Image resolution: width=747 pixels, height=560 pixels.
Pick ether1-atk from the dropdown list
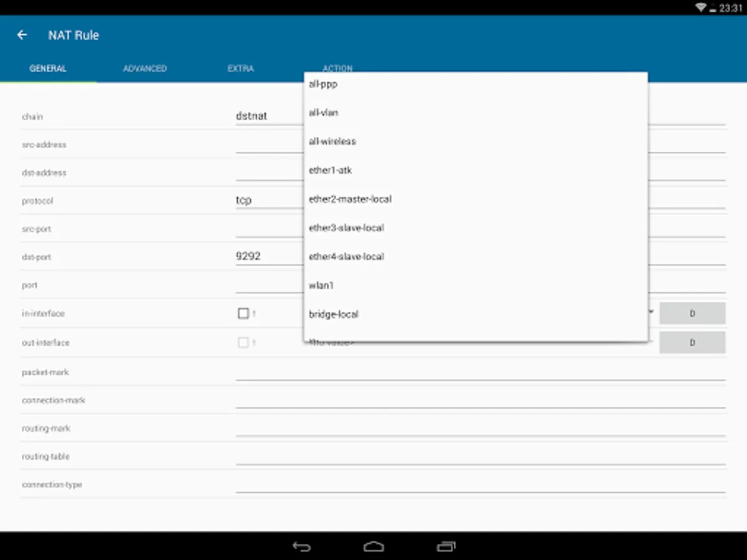coord(476,170)
